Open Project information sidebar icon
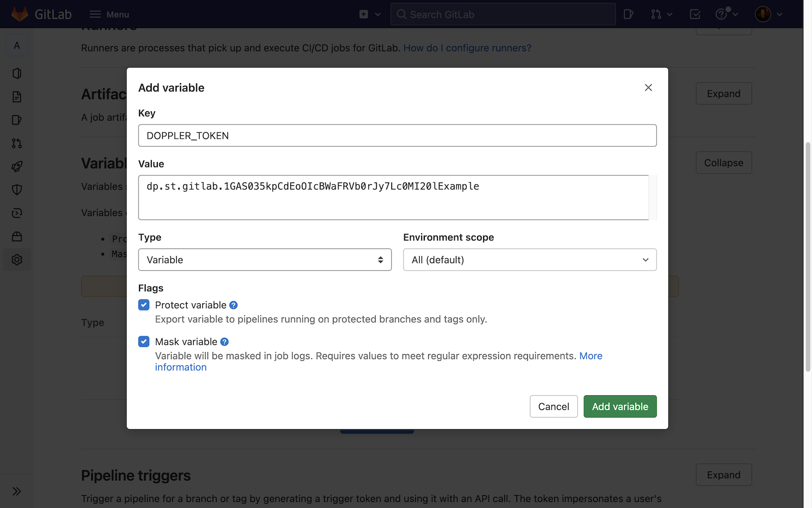This screenshot has width=812, height=508. coord(17,74)
